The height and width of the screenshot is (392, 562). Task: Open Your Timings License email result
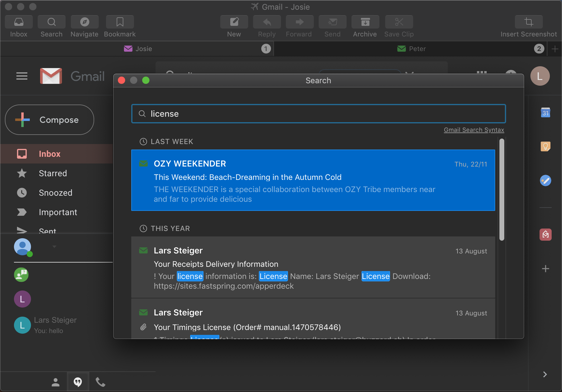(x=313, y=319)
